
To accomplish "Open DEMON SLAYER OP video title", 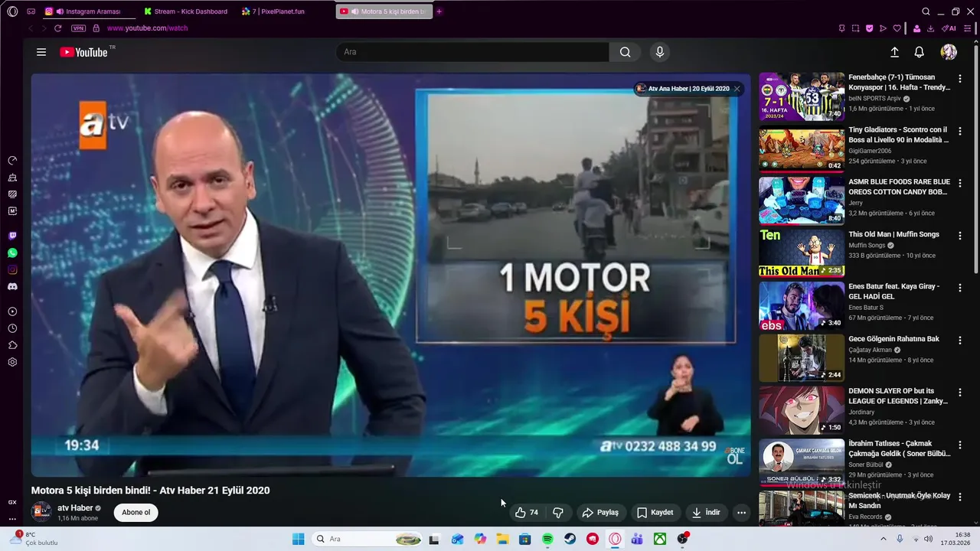I will tap(899, 396).
